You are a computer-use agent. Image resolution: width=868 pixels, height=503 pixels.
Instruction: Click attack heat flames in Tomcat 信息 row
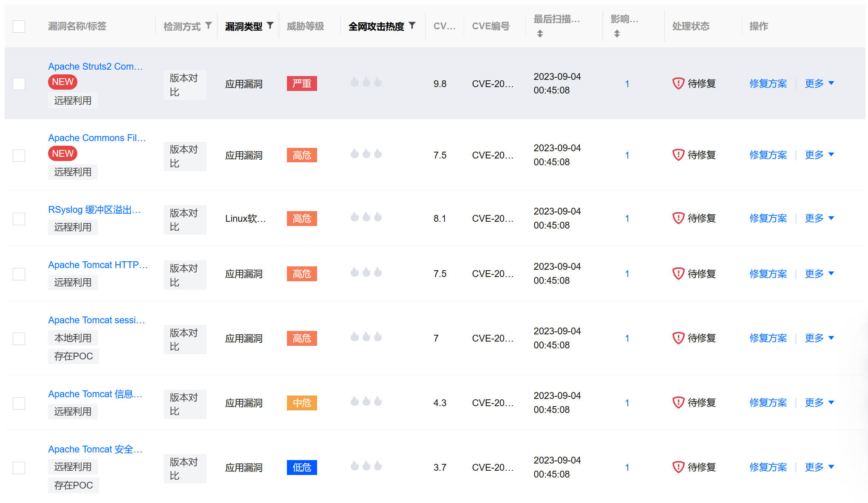366,401
